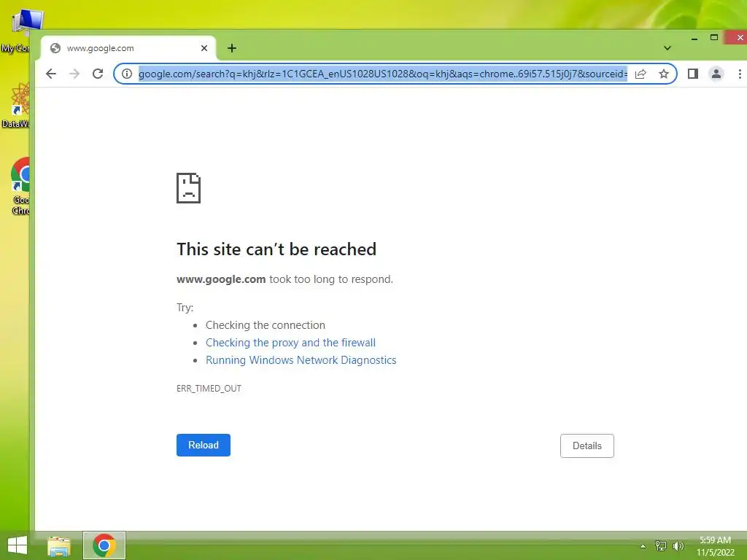Image resolution: width=747 pixels, height=560 pixels.
Task: Open the Windows Start button
Action: click(x=18, y=545)
